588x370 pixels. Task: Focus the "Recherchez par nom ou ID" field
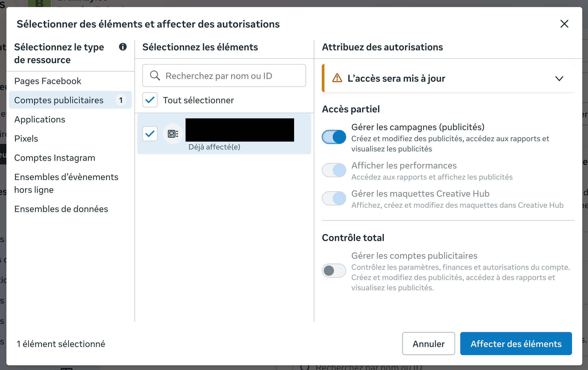click(224, 75)
